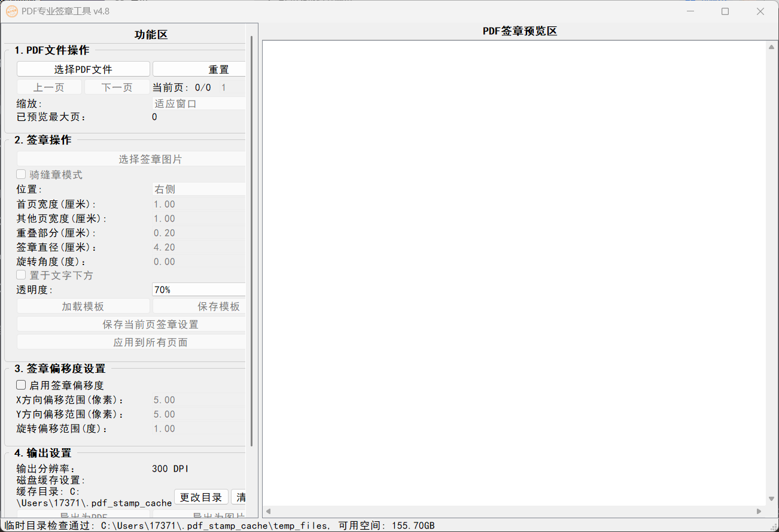This screenshot has height=532, width=779.
Task: Click 更改目录 to change cache directory
Action: pos(202,497)
